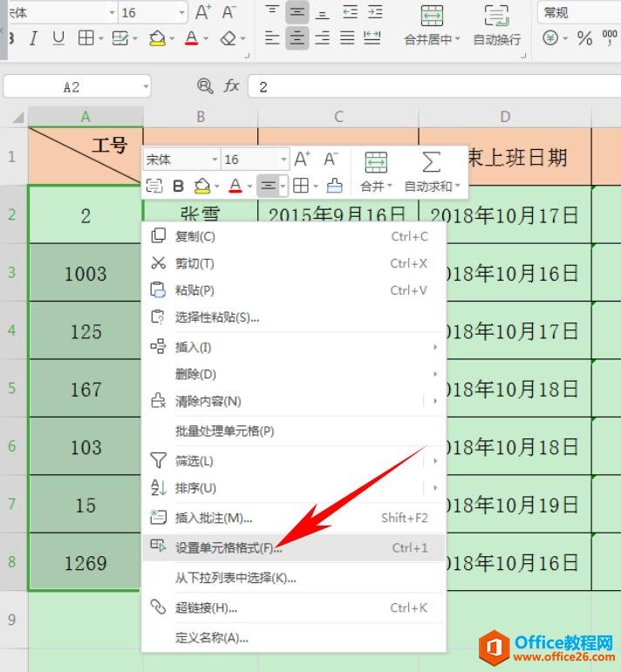
Task: Click the percent style icon
Action: pos(584,38)
